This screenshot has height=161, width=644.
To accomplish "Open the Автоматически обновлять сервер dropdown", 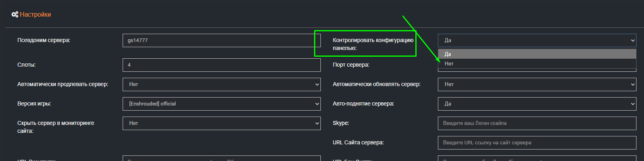I will [537, 84].
